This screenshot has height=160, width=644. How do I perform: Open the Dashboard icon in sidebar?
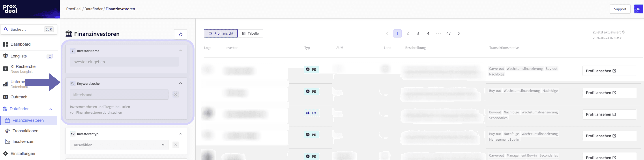pos(6,44)
